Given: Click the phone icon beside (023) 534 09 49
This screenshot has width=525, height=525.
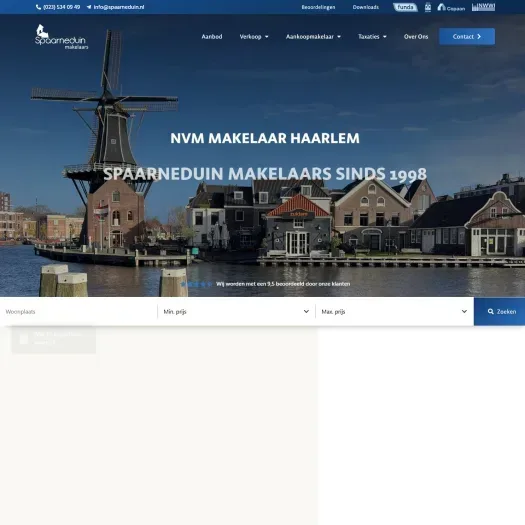Looking at the screenshot, I should pos(39,7).
